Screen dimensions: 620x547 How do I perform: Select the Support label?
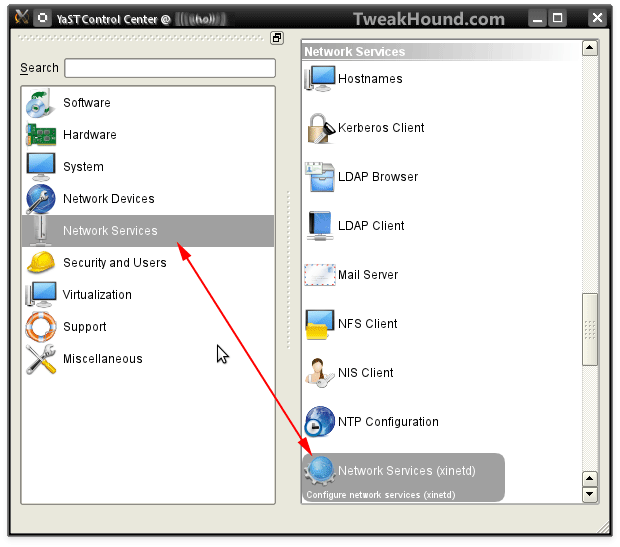coord(85,327)
